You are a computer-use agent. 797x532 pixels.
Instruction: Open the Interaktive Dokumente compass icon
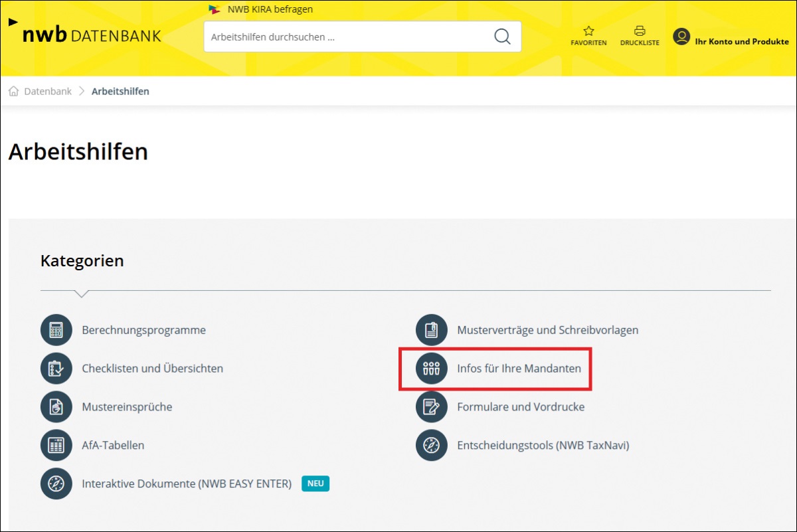coord(56,484)
